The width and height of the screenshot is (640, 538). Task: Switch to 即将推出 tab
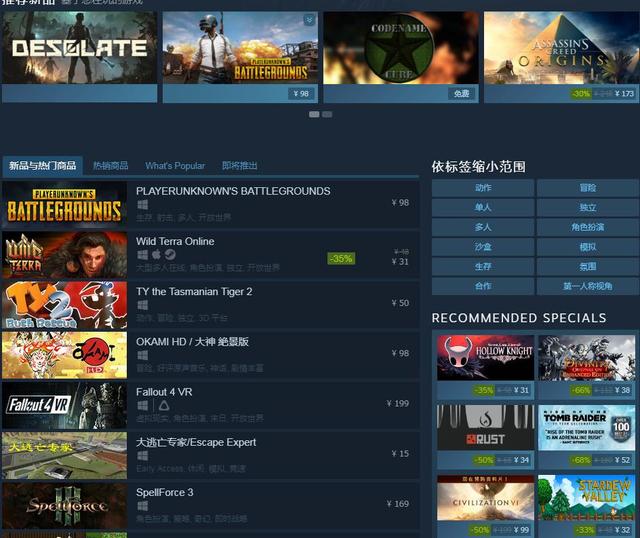tap(240, 166)
